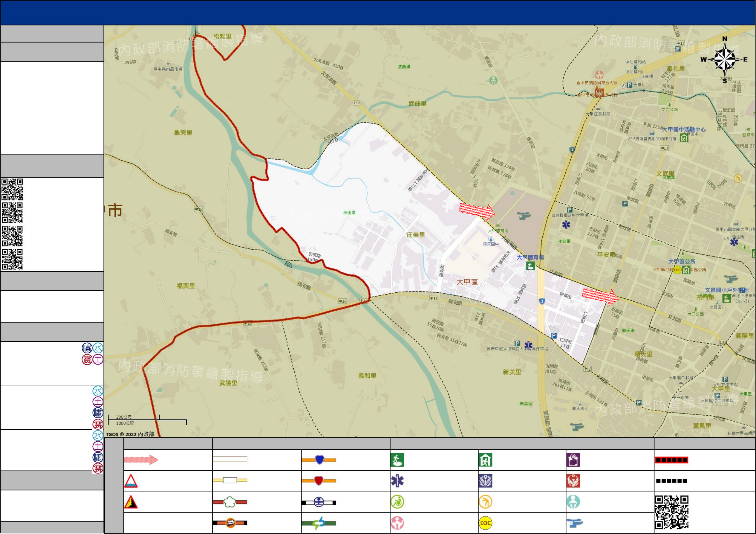The image size is (756, 534).
Task: Select the flood warning triangle in the legend
Action: (x=131, y=481)
